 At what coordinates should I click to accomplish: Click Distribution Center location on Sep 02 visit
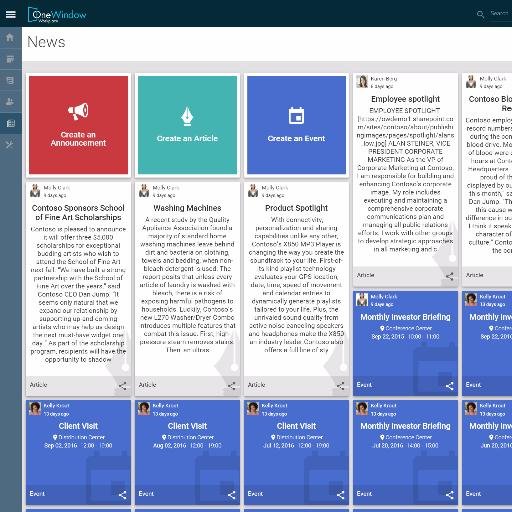(x=79, y=437)
